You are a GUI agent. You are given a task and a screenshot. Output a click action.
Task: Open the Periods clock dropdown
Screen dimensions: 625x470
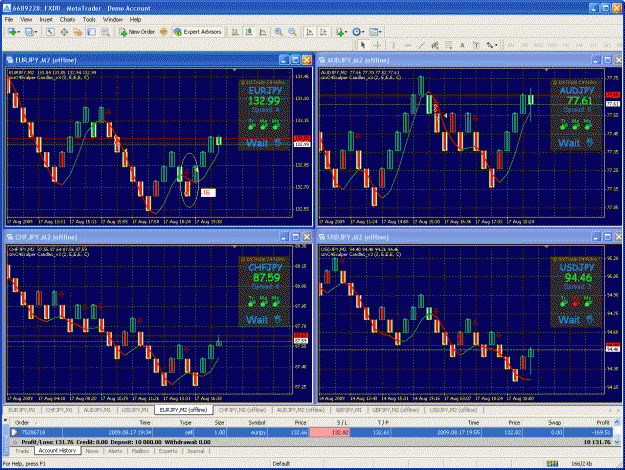[358, 32]
